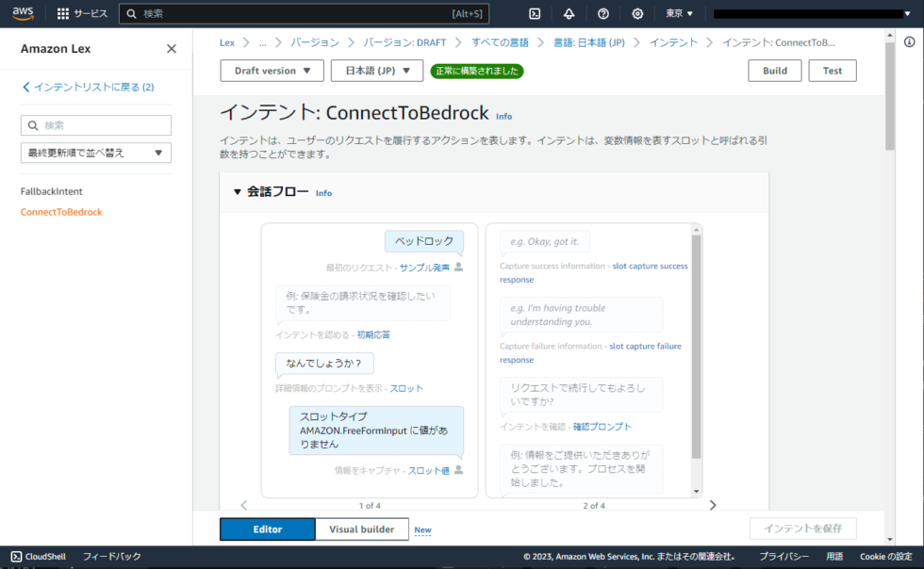The height and width of the screenshot is (569, 924).
Task: Open CloudShell from the top navigation bar
Action: click(535, 13)
